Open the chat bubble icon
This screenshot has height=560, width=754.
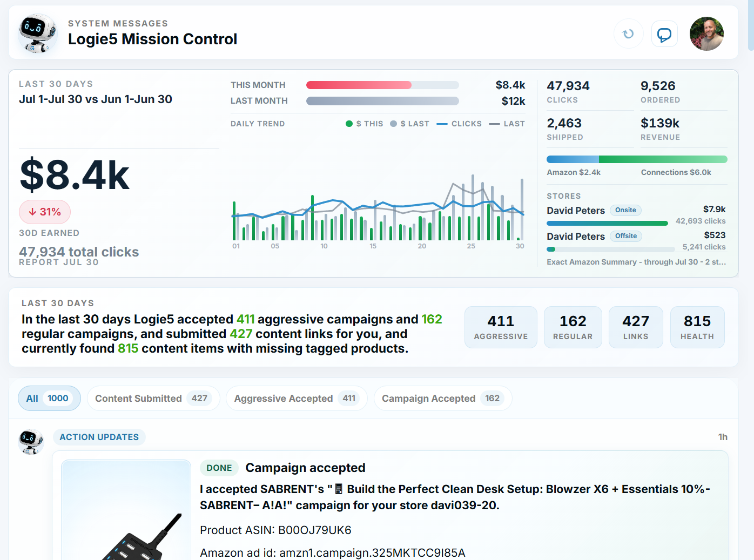[x=664, y=34]
